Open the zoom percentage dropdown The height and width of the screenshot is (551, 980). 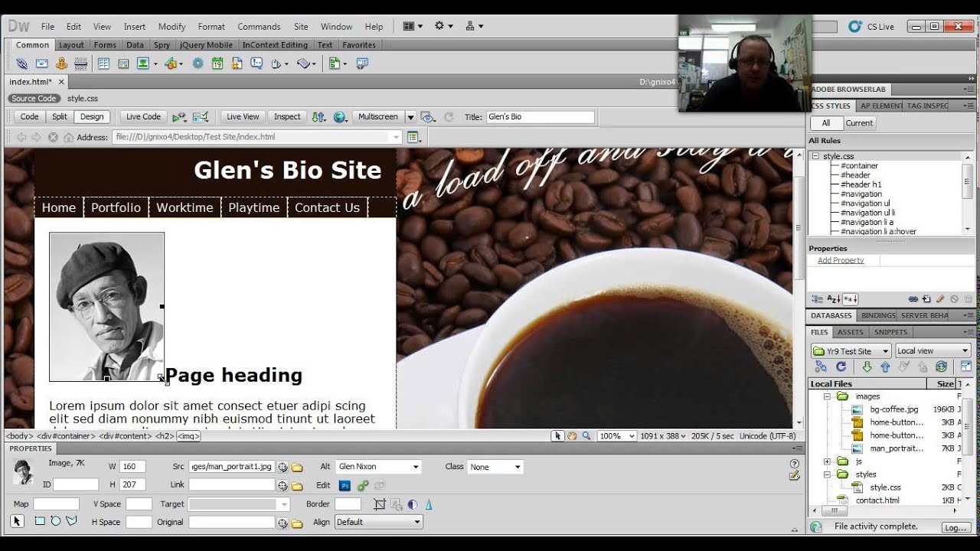617,436
